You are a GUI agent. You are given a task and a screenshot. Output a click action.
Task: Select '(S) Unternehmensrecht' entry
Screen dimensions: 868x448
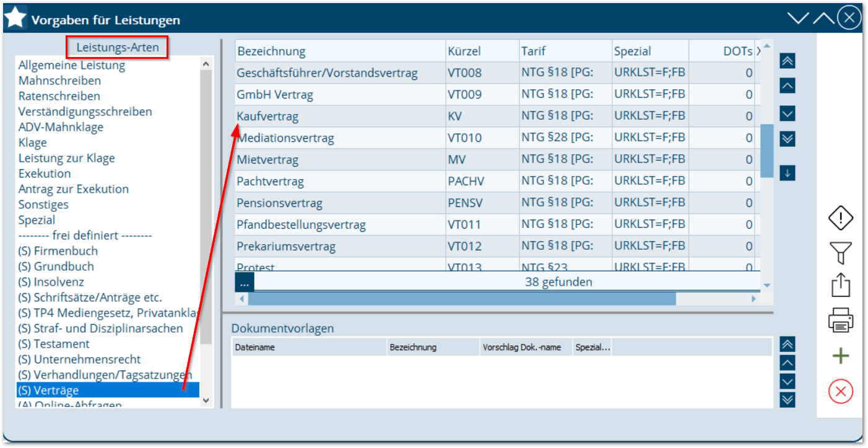(79, 359)
